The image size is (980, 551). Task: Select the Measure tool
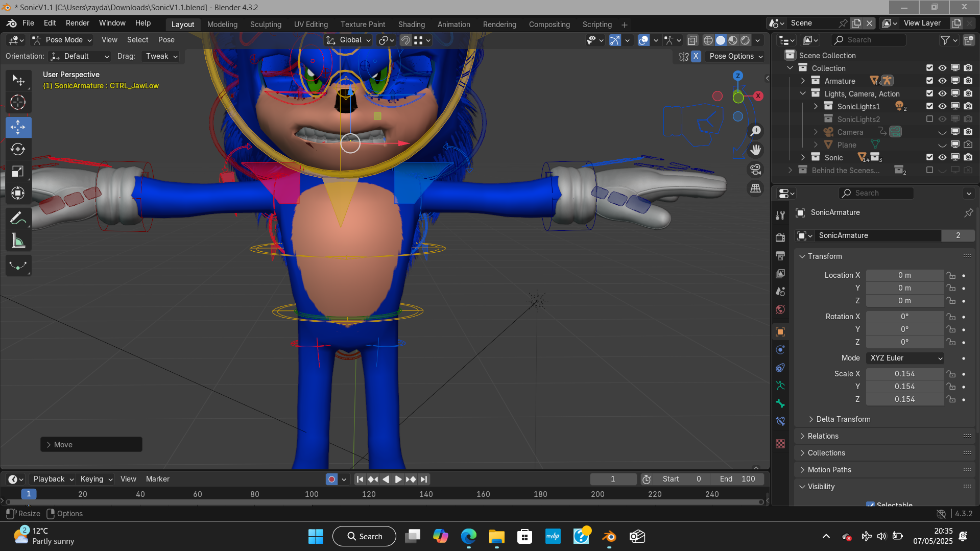tap(18, 241)
